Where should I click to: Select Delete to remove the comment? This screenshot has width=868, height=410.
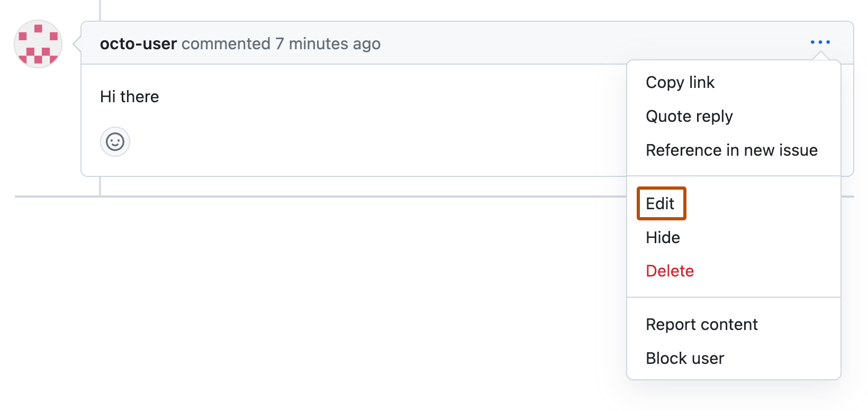point(670,271)
